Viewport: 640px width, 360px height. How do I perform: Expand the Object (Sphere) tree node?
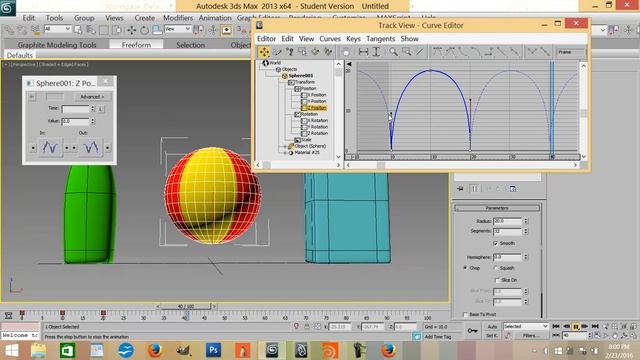pyautogui.click(x=285, y=146)
